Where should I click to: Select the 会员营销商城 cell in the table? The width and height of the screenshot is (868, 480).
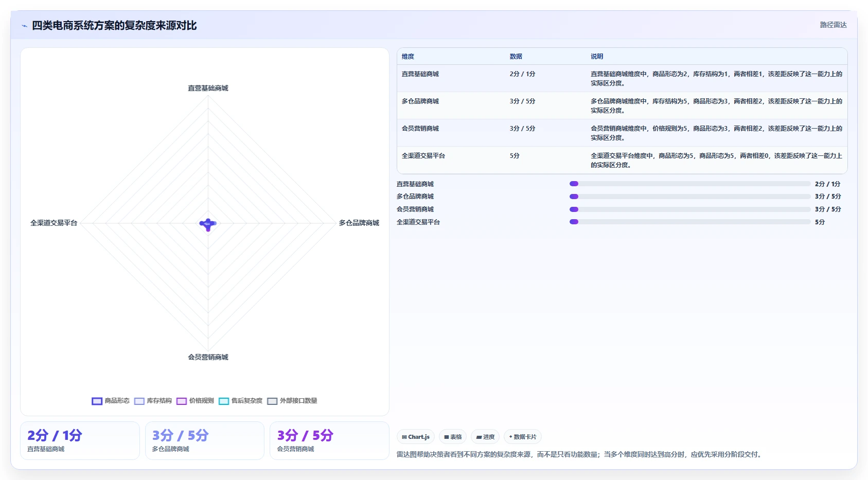pyautogui.click(x=420, y=129)
